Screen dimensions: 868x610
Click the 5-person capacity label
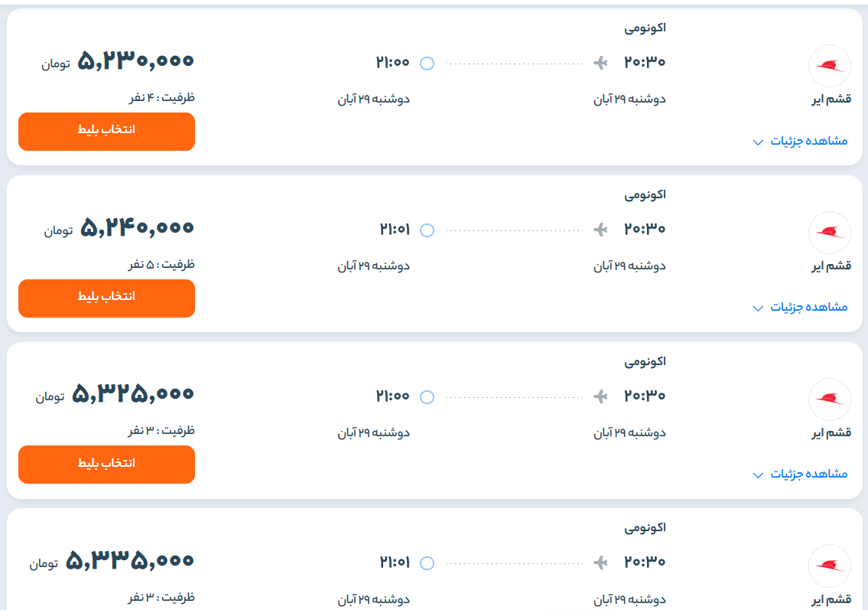click(161, 264)
